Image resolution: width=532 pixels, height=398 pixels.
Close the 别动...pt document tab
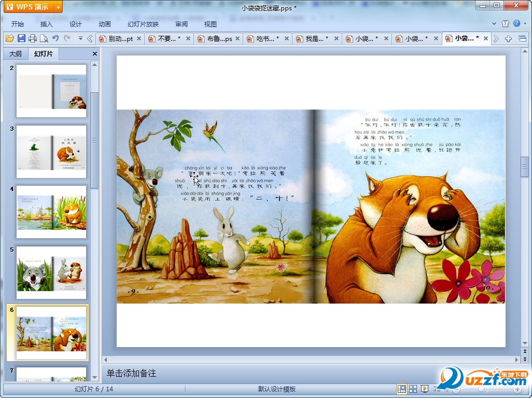tap(139, 39)
